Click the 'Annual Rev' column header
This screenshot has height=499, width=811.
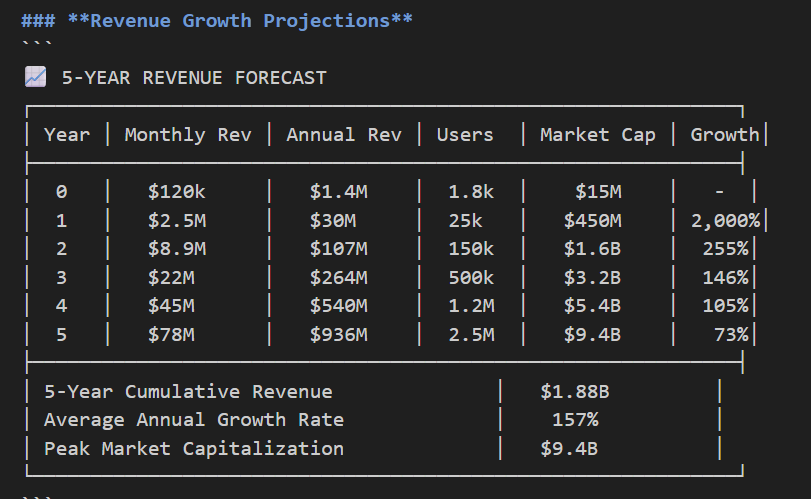pos(344,134)
